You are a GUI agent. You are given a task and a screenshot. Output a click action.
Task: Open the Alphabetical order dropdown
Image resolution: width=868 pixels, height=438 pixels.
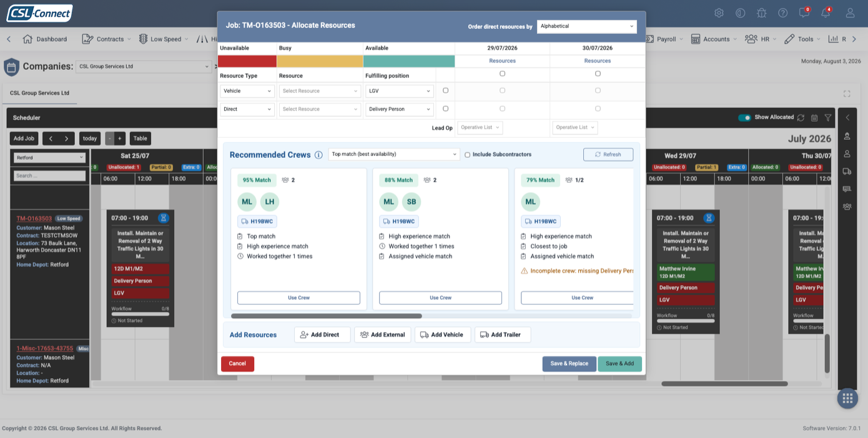[587, 26]
